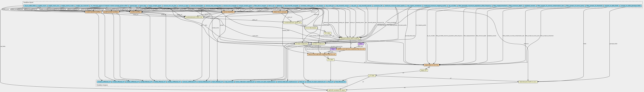
Task: Click the bgzip VCF step
Action: pyautogui.click(x=424, y=70)
